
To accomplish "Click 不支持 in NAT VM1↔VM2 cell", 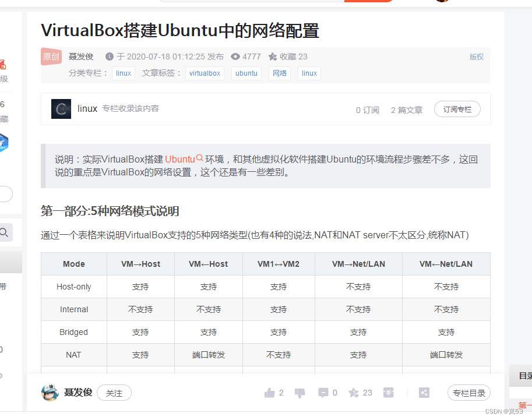I will (x=279, y=355).
